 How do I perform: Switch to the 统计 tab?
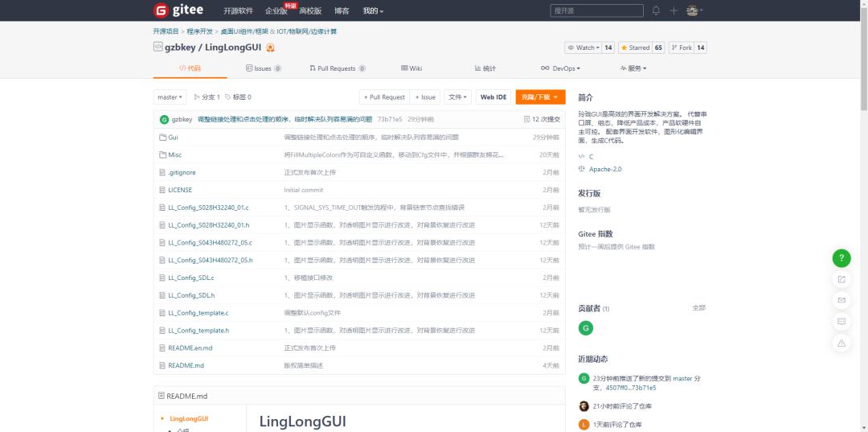[x=485, y=68]
